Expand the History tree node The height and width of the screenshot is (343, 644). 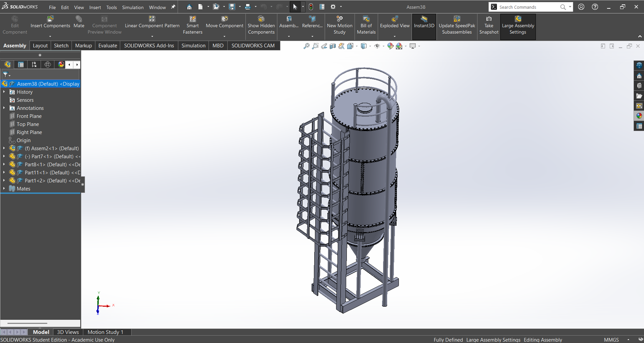click(4, 92)
